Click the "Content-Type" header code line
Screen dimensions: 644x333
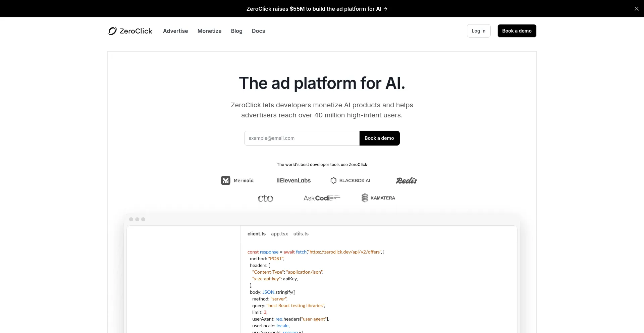click(288, 272)
